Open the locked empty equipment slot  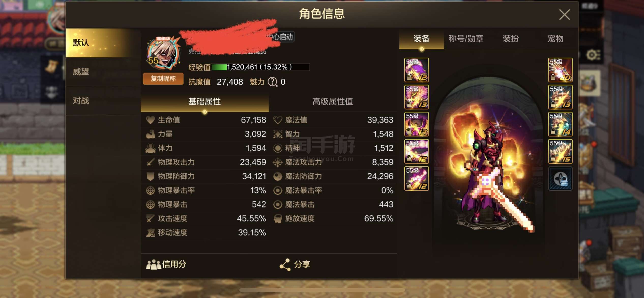coord(560,179)
